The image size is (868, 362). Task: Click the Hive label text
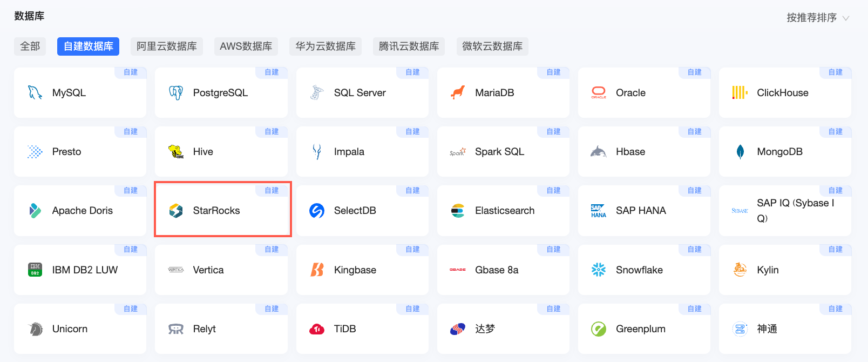tap(203, 152)
